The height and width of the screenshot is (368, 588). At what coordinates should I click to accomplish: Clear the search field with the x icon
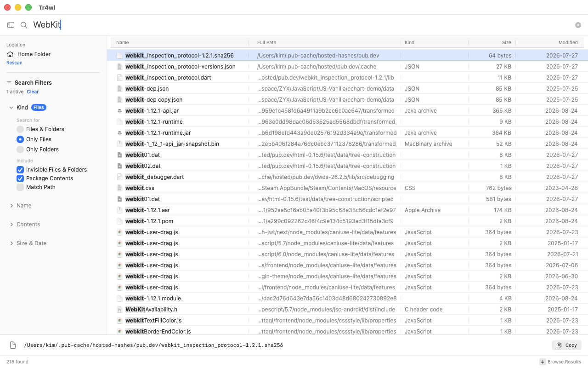(578, 25)
